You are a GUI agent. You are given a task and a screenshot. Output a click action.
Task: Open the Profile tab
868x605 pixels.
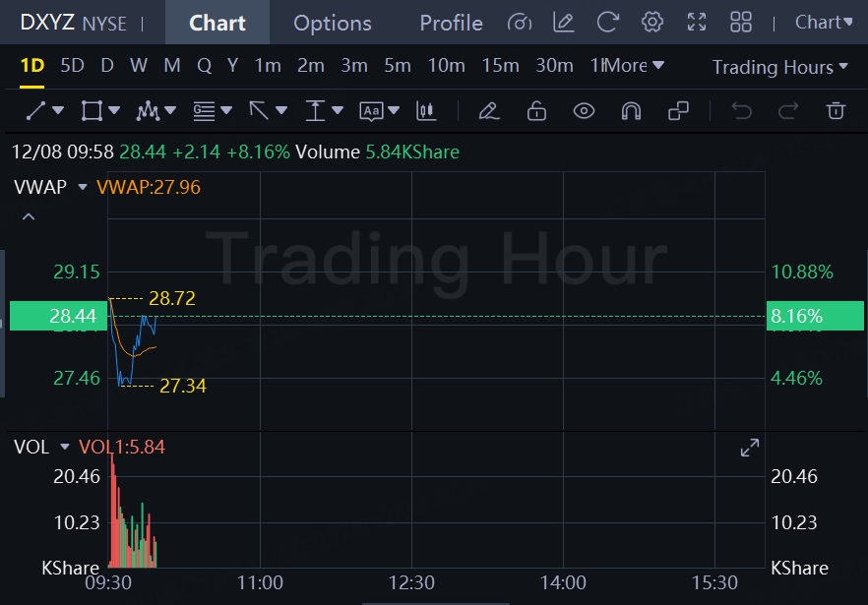[451, 23]
